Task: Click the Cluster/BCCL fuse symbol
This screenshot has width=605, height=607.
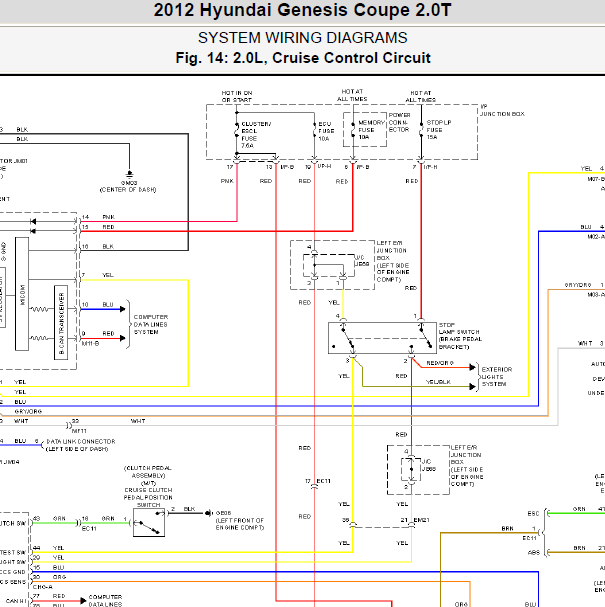Action: tap(237, 129)
